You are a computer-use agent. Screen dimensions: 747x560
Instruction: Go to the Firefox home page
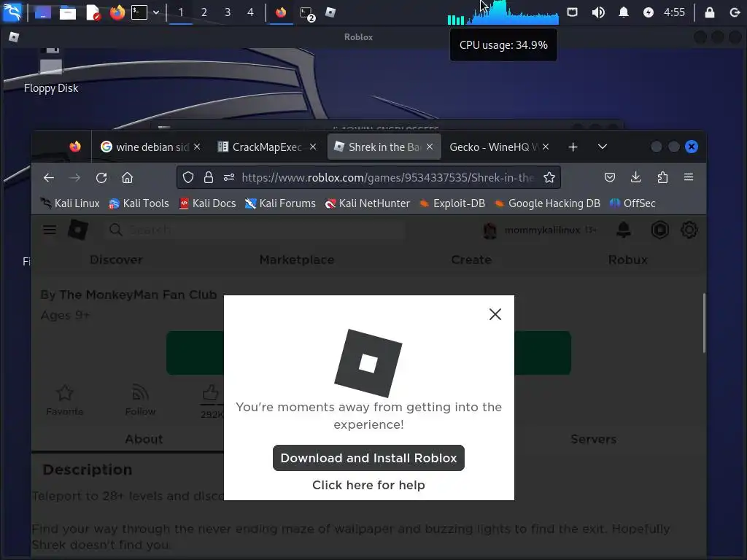click(127, 178)
